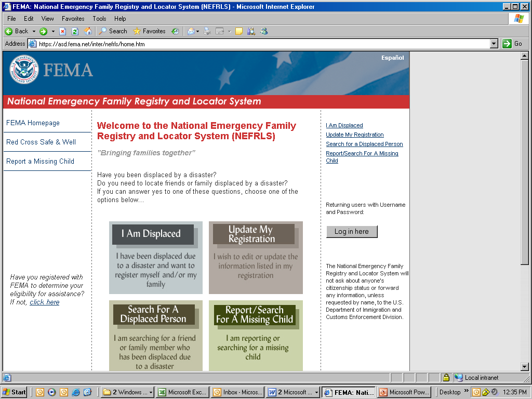
Task: Open the Tools menu
Action: 99,19
